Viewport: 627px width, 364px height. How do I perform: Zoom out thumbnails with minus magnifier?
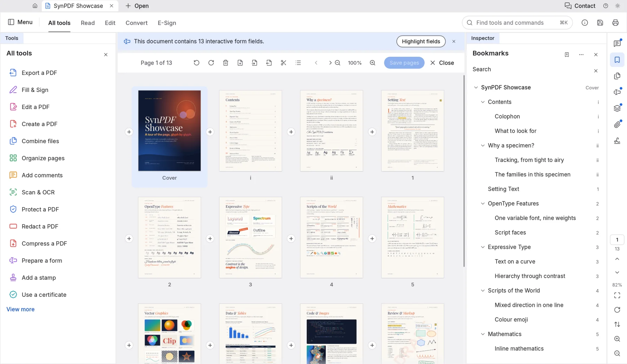(338, 63)
